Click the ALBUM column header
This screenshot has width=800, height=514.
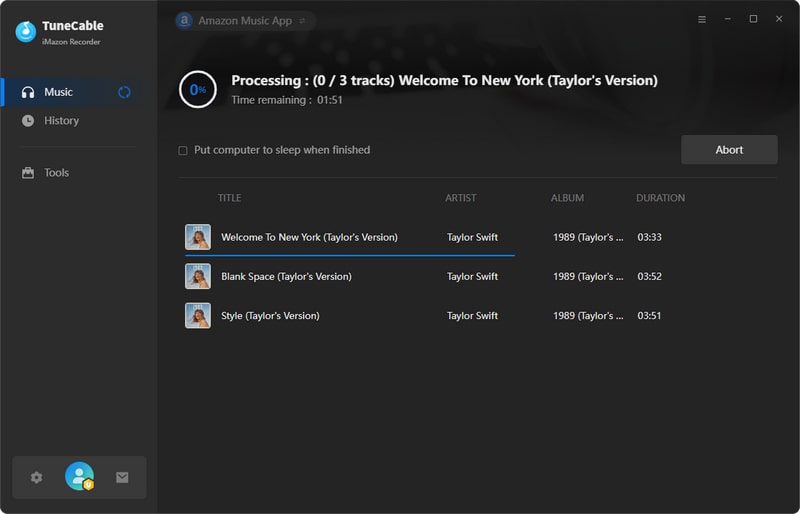567,198
